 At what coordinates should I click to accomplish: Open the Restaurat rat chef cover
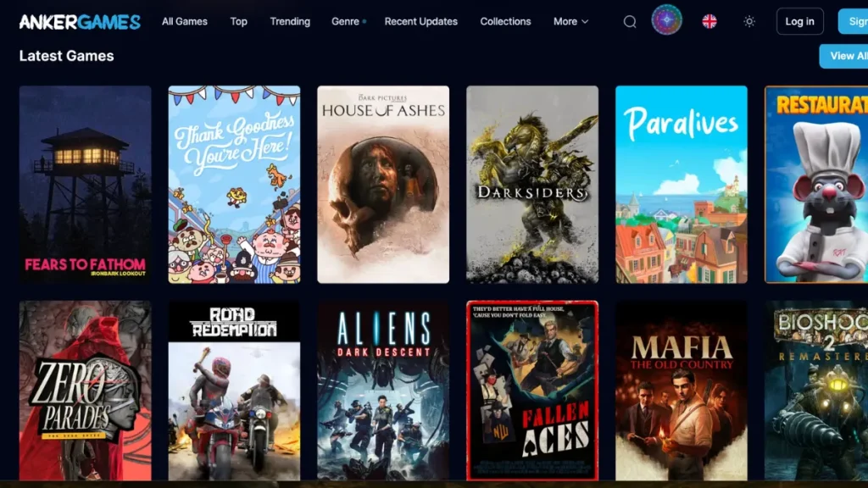(x=816, y=184)
